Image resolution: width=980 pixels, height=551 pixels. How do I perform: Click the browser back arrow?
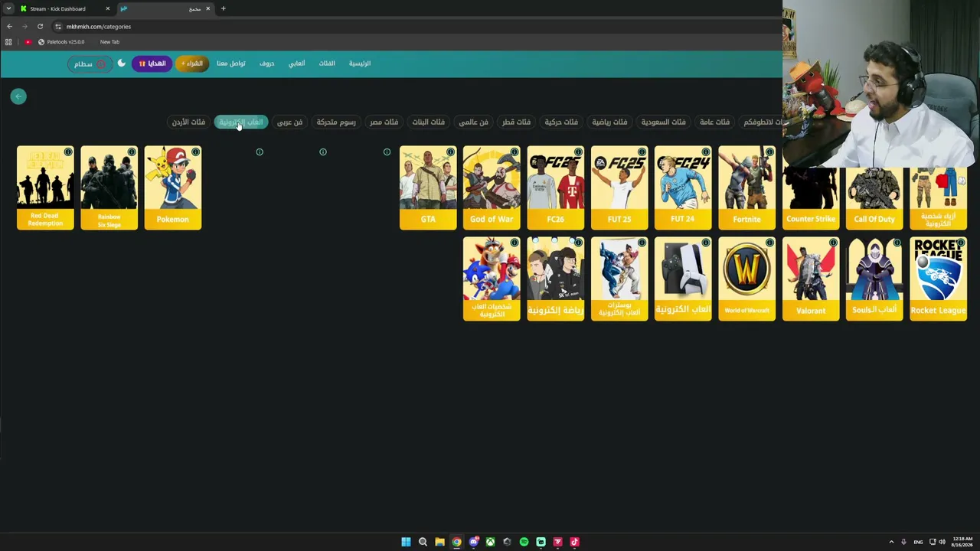click(x=9, y=26)
